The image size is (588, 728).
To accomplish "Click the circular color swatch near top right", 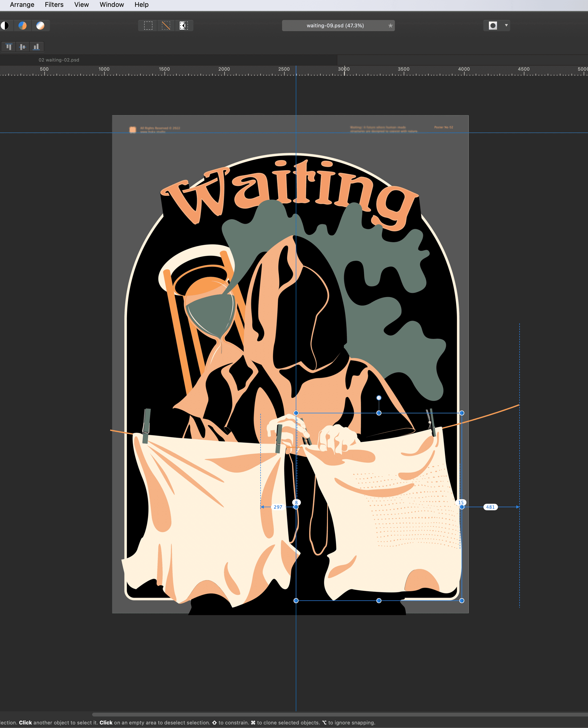I will point(493,25).
